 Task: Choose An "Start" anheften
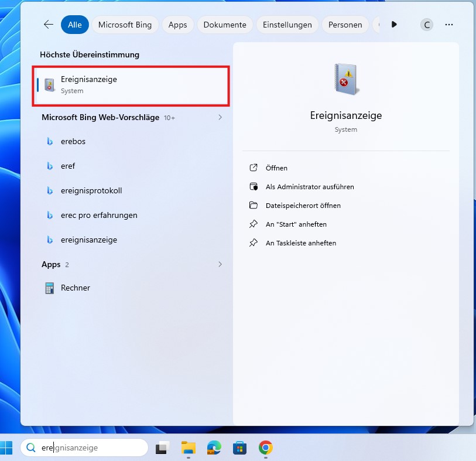coord(296,224)
